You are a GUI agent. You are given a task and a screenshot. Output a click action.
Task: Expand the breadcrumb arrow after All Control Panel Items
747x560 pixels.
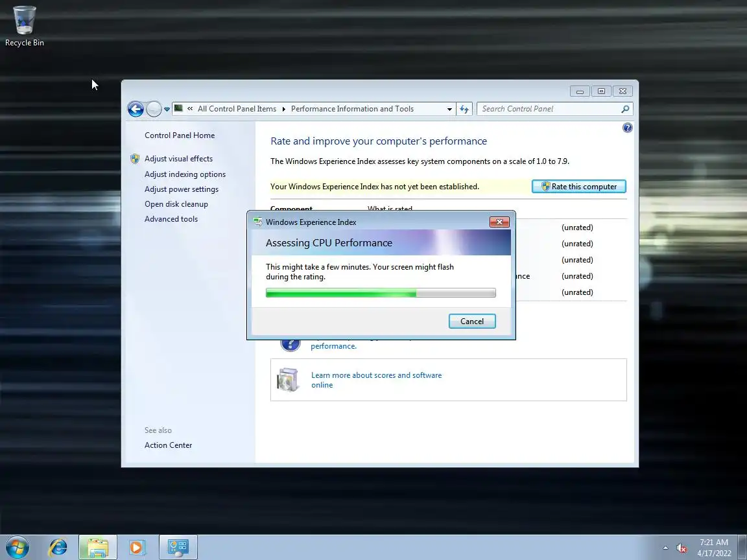[x=284, y=109]
